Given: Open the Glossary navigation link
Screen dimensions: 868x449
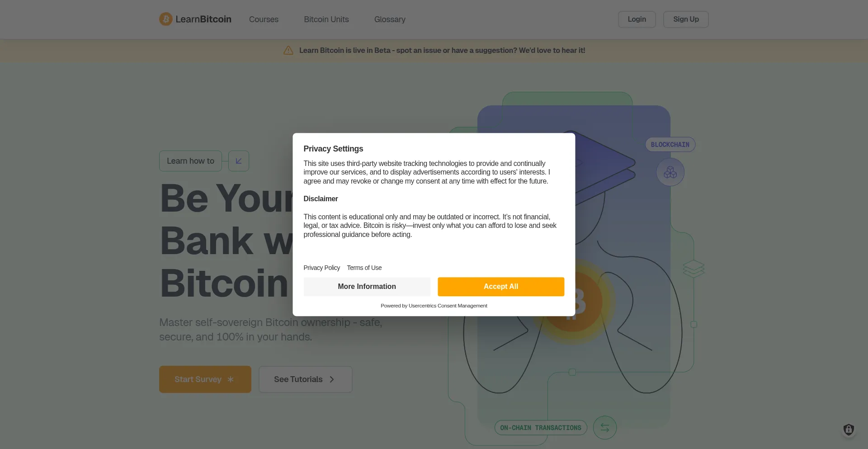Looking at the screenshot, I should coord(390,19).
